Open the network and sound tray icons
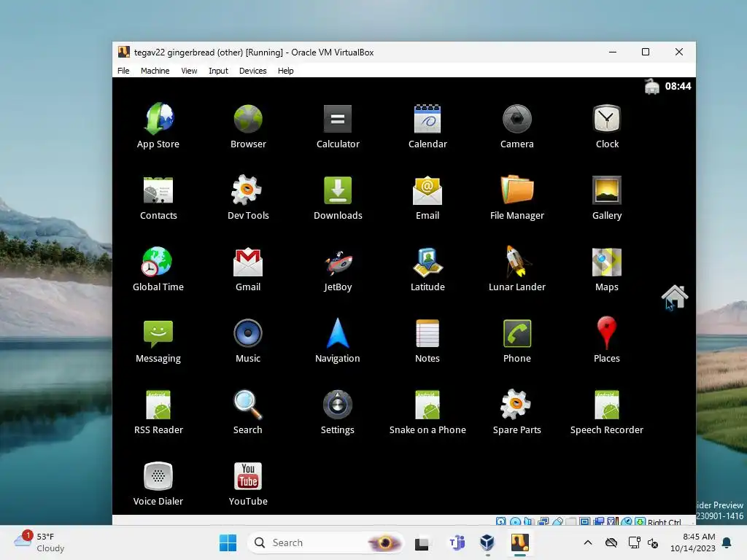Image resolution: width=747 pixels, height=560 pixels. click(x=643, y=542)
